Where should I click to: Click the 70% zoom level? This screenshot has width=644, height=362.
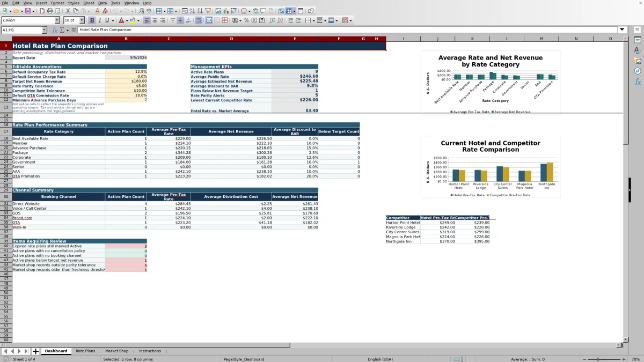tap(635, 359)
